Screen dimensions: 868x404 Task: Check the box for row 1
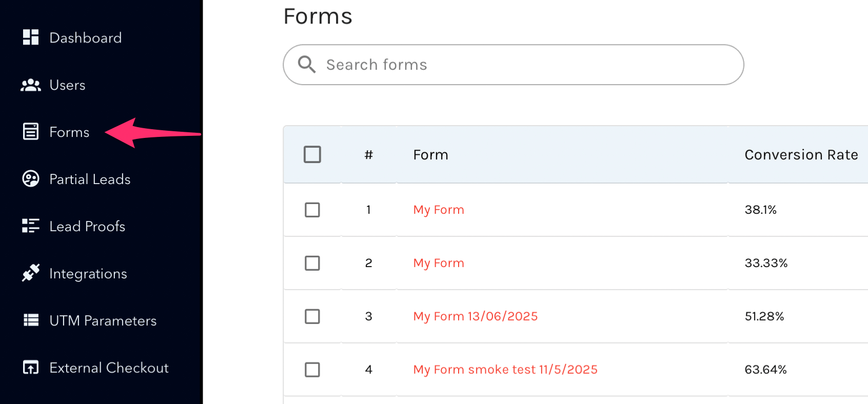pos(312,210)
